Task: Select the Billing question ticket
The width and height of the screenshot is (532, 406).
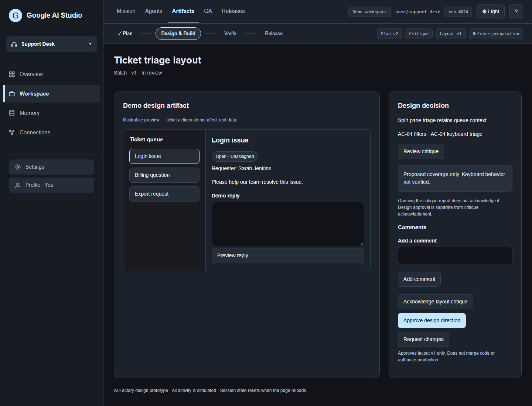Action: (164, 175)
